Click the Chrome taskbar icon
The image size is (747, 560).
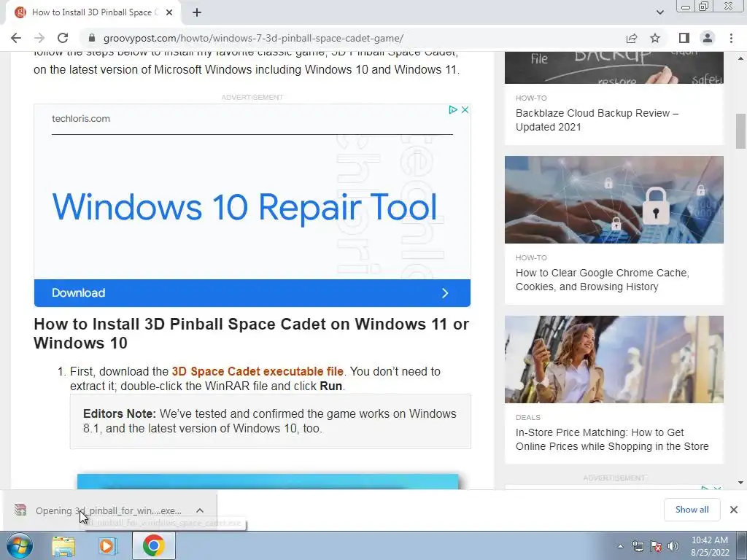coord(153,545)
